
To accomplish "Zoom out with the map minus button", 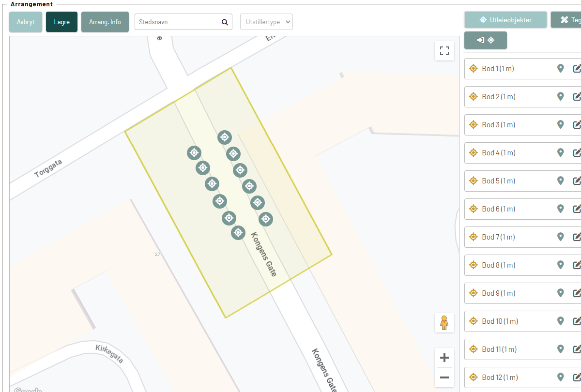I will [x=444, y=377].
